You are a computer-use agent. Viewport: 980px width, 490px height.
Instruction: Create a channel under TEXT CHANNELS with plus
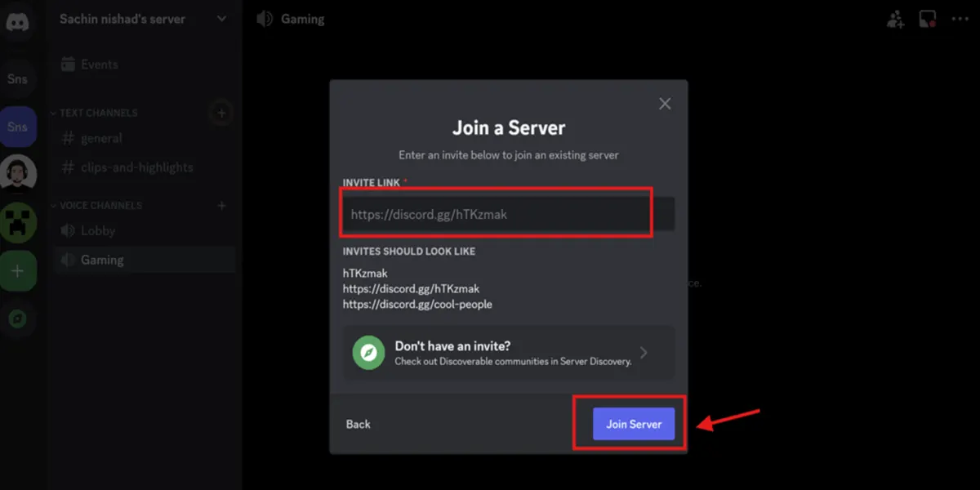click(221, 112)
